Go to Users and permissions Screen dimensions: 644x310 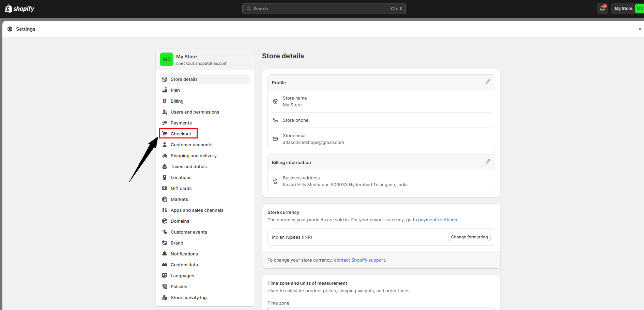pyautogui.click(x=195, y=112)
